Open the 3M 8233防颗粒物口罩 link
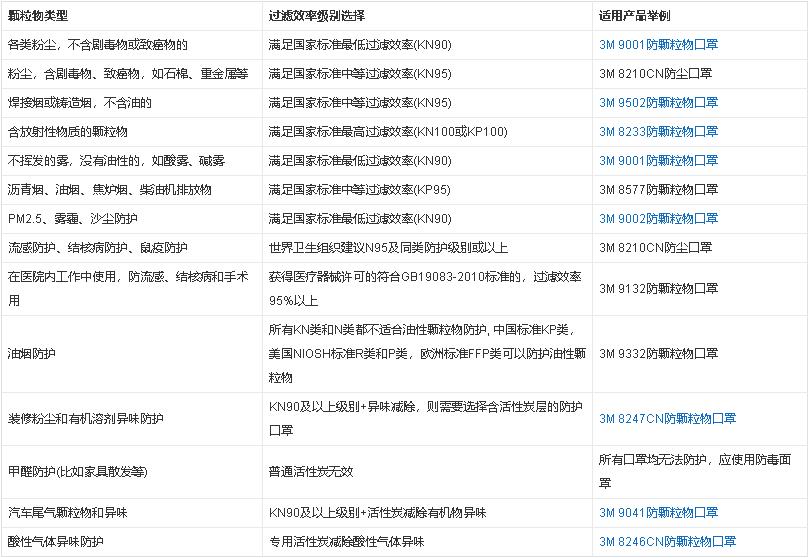 click(658, 132)
